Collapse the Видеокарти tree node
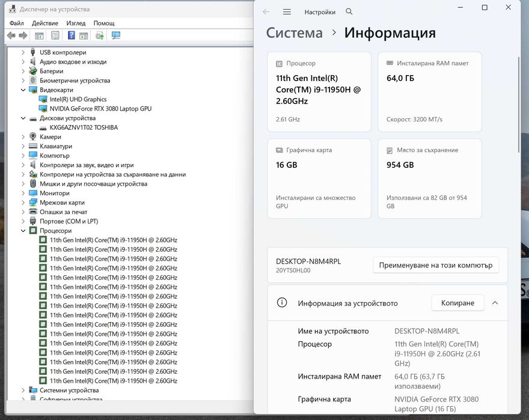The image size is (529, 420). click(x=23, y=90)
